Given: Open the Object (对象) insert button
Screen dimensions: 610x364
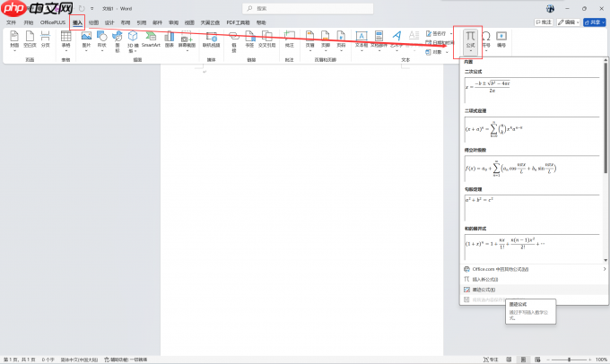Looking at the screenshot, I should pyautogui.click(x=434, y=52).
